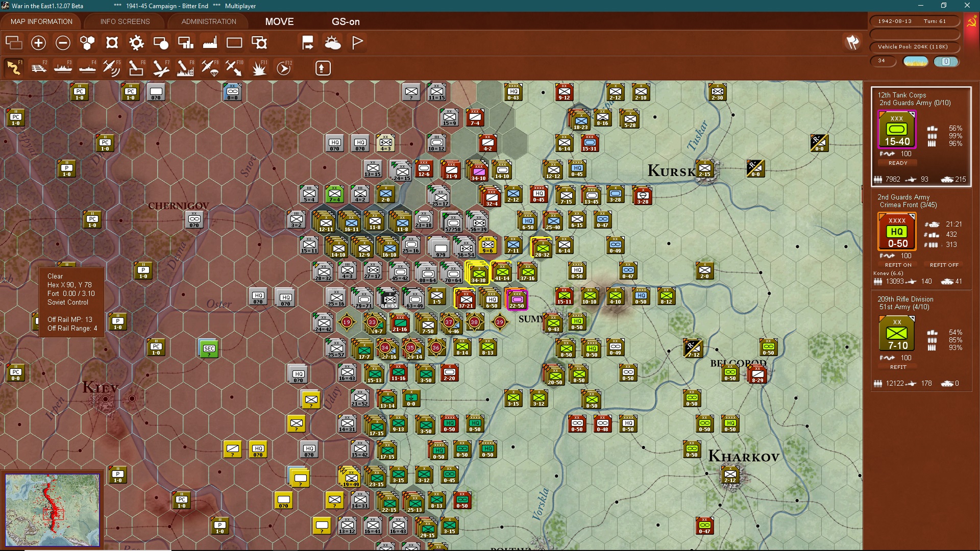Screen dimensions: 980x551
Task: Click the 34 counter field
Action: pos(883,61)
